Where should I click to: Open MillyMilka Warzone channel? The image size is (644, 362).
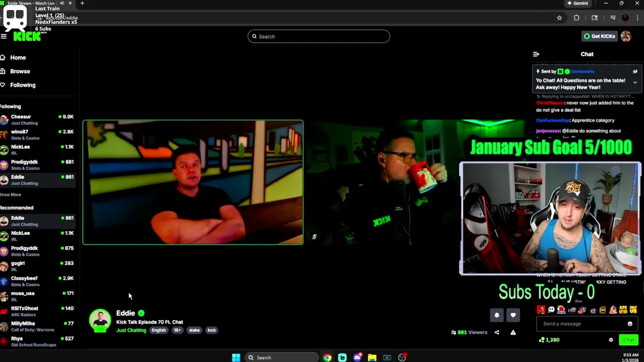pyautogui.click(x=38, y=326)
